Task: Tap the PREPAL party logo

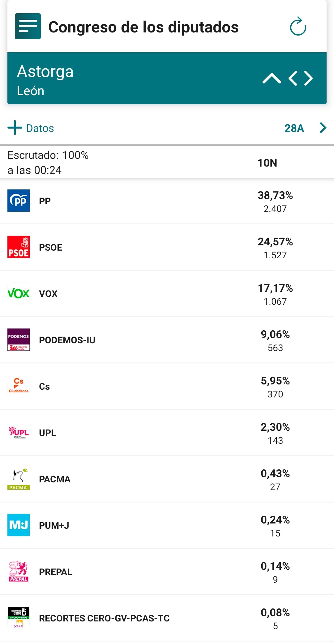Action: 19,571
